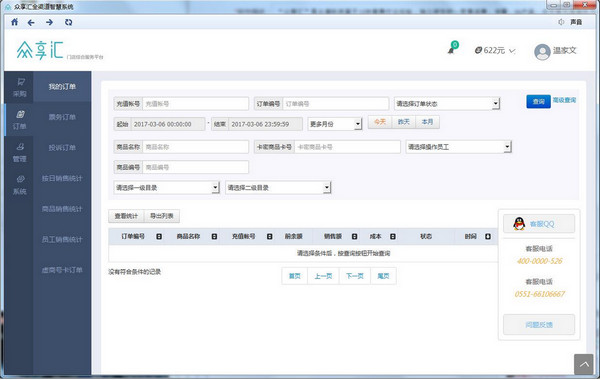Focus the 订单编号 input field
Viewport: 600px width, 380px height.
tap(336, 104)
